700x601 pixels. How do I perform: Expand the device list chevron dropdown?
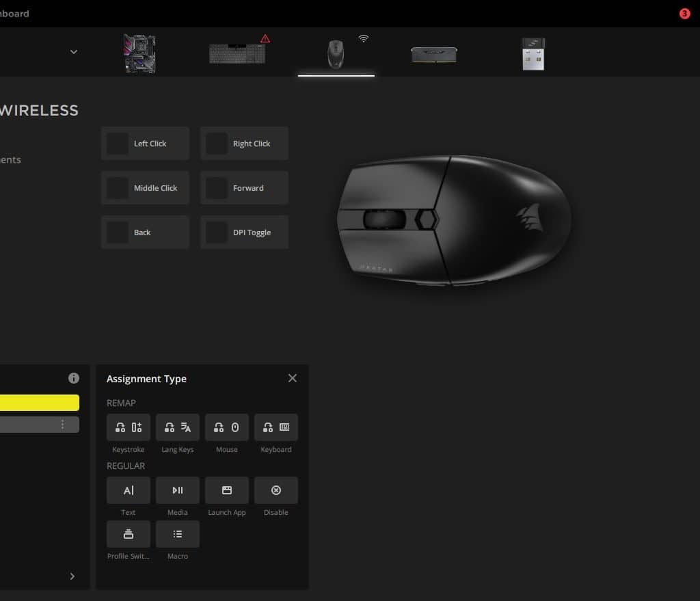(x=74, y=52)
